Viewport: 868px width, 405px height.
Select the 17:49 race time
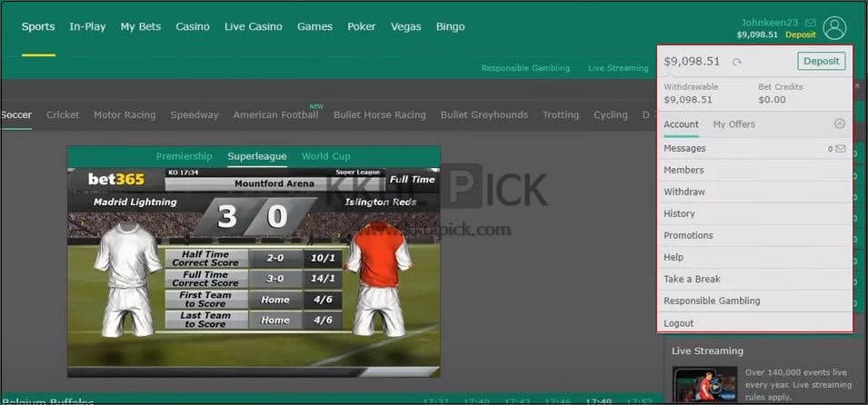pos(598,401)
